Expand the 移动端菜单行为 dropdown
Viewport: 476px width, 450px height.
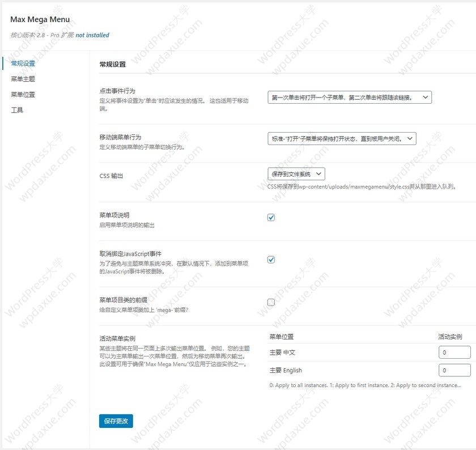[342, 138]
